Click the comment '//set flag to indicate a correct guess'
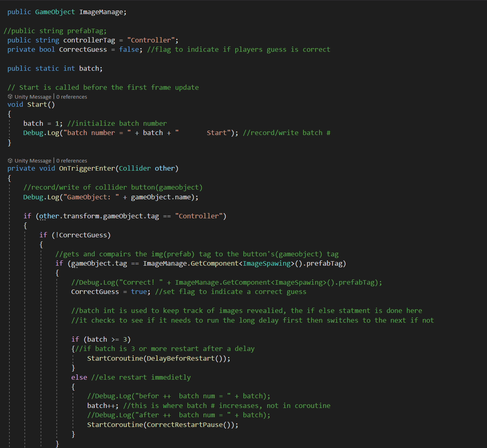This screenshot has height=448, width=487. [231, 292]
